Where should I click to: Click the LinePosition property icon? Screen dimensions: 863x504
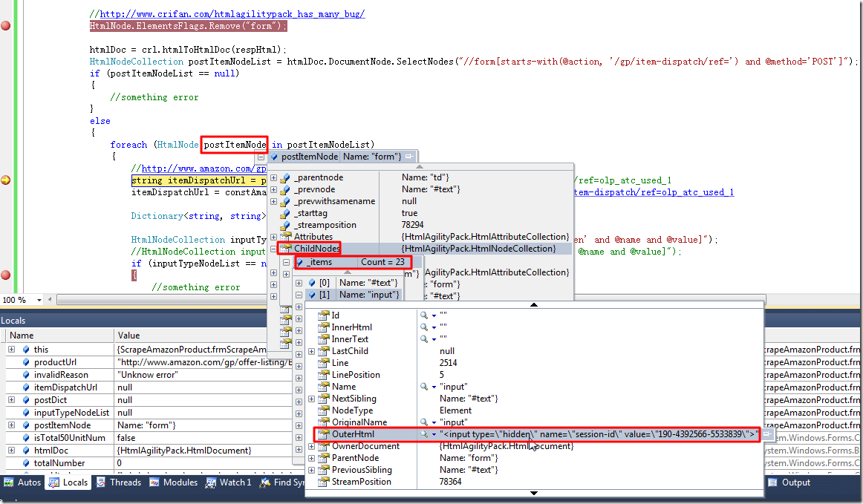pos(324,375)
